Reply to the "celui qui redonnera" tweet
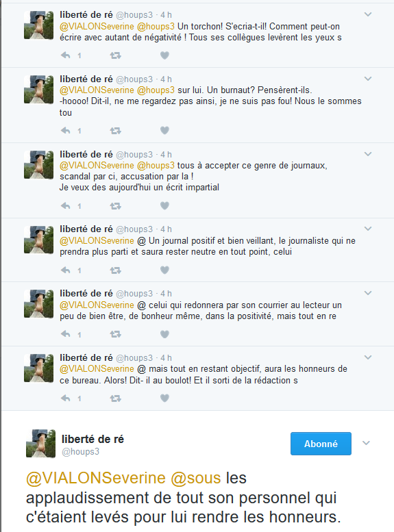 point(66,335)
